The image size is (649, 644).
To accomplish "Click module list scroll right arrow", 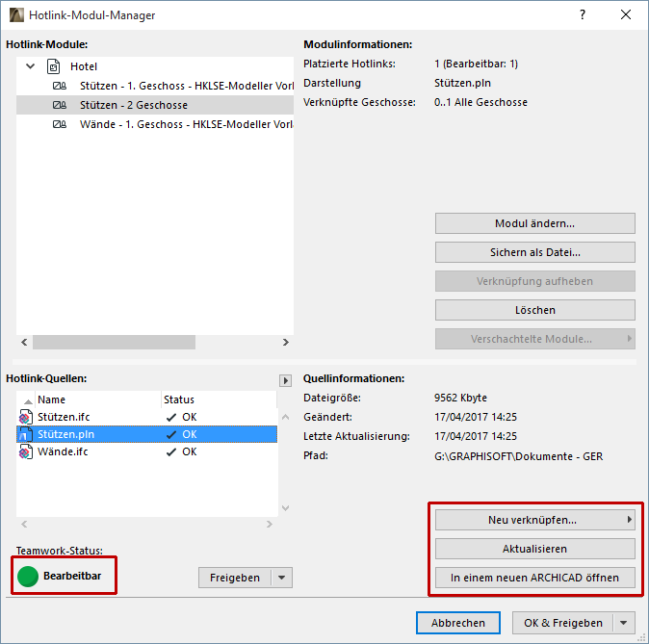I will click(x=286, y=343).
